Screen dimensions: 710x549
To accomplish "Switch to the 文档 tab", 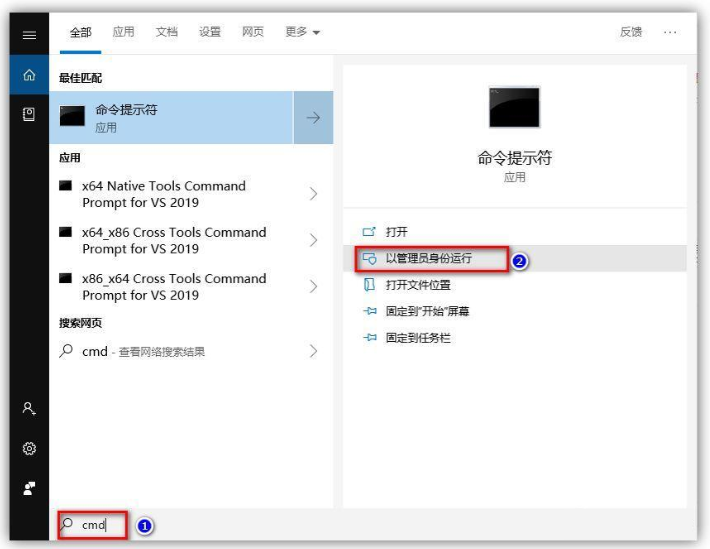I will (x=167, y=32).
